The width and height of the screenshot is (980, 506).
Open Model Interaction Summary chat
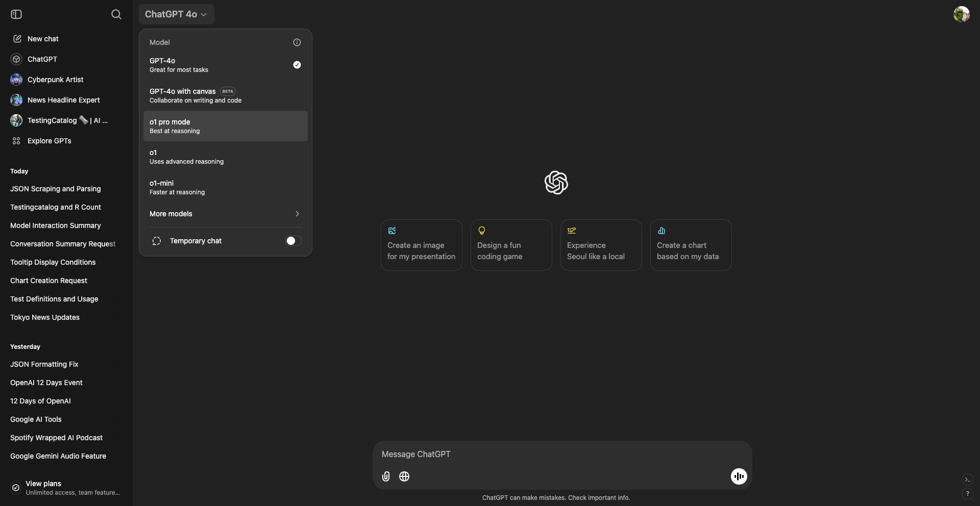point(66,225)
